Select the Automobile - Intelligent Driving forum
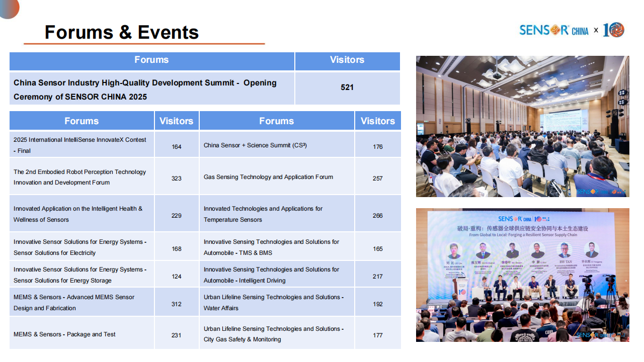 (271, 275)
